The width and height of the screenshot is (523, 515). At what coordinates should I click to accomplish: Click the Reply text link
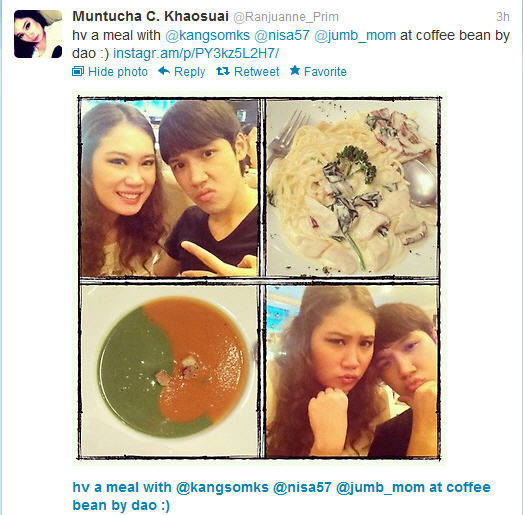[x=189, y=72]
